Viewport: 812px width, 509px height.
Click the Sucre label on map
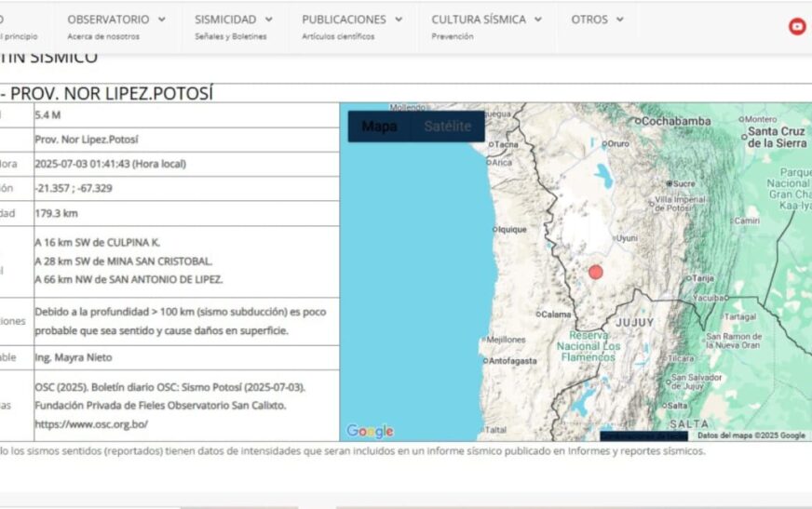click(x=684, y=183)
